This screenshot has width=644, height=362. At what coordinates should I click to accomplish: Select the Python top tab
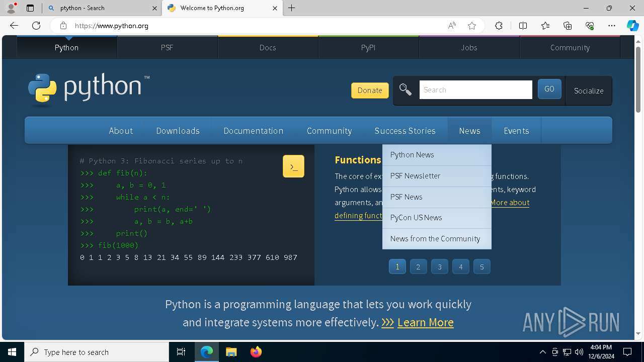67,47
